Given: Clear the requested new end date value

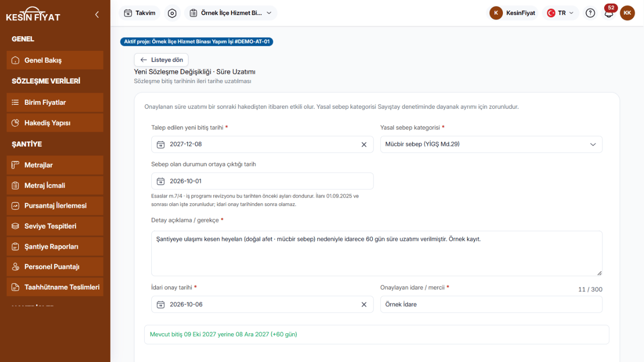Looking at the screenshot, I should [364, 145].
